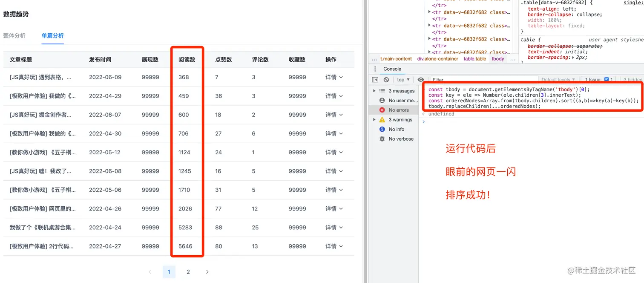Click the right breadcrumb overflow ellipsis

point(513,59)
